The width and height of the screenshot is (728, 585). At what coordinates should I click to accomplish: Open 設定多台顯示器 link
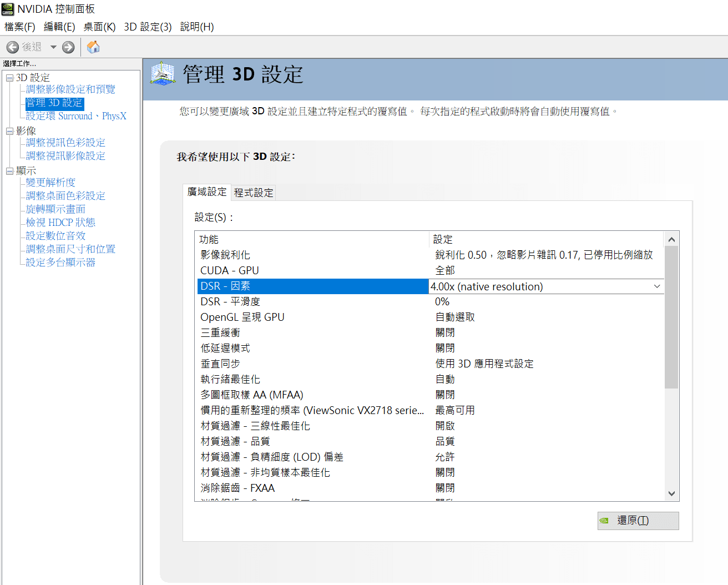(60, 263)
